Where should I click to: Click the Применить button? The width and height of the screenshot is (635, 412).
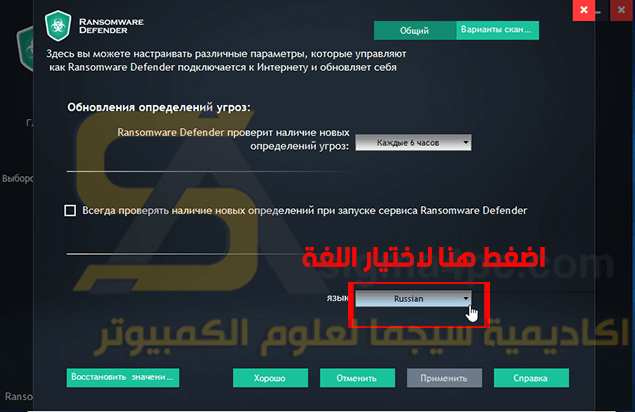coord(444,378)
